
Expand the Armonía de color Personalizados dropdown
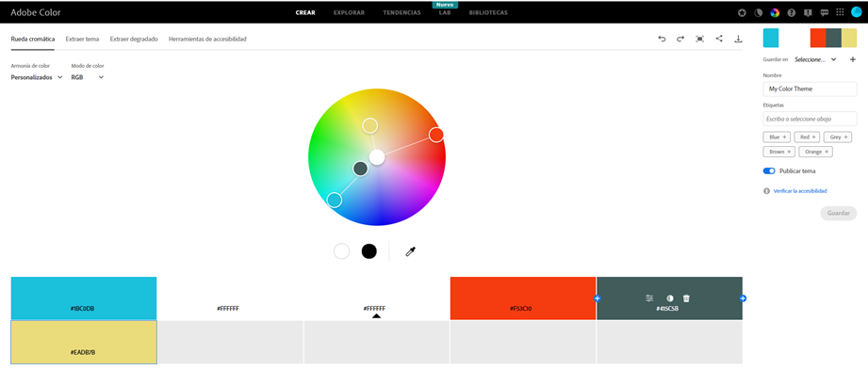pyautogui.click(x=37, y=77)
